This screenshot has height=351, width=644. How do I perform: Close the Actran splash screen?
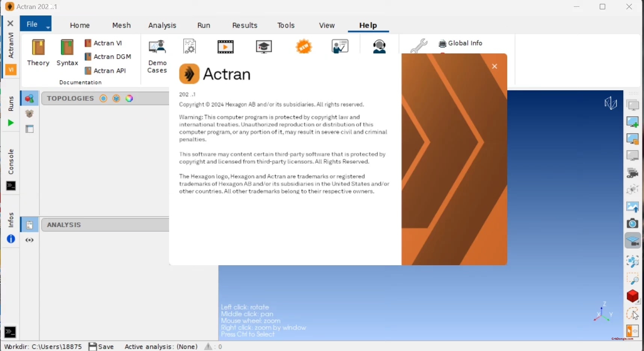coord(494,66)
